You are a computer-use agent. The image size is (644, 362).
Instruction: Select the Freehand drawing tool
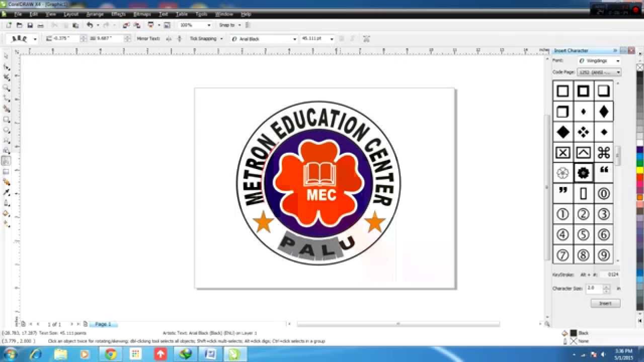pos(6,98)
